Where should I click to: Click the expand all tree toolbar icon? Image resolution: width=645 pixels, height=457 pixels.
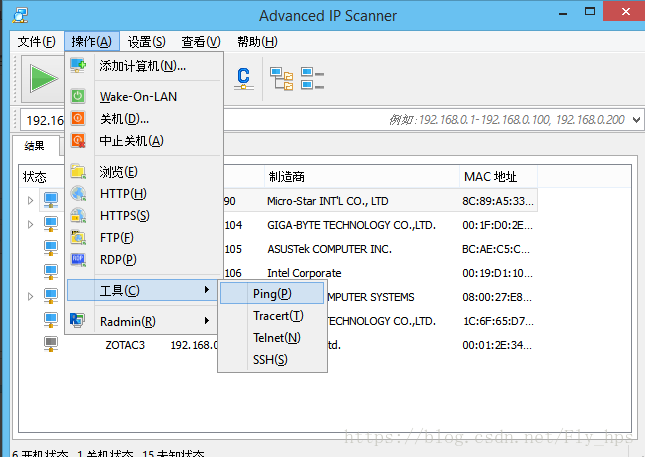pyautogui.click(x=282, y=79)
